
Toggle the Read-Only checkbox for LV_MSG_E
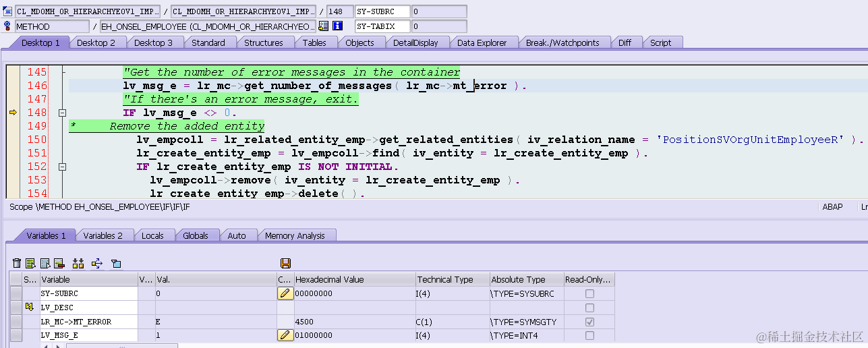pos(589,335)
